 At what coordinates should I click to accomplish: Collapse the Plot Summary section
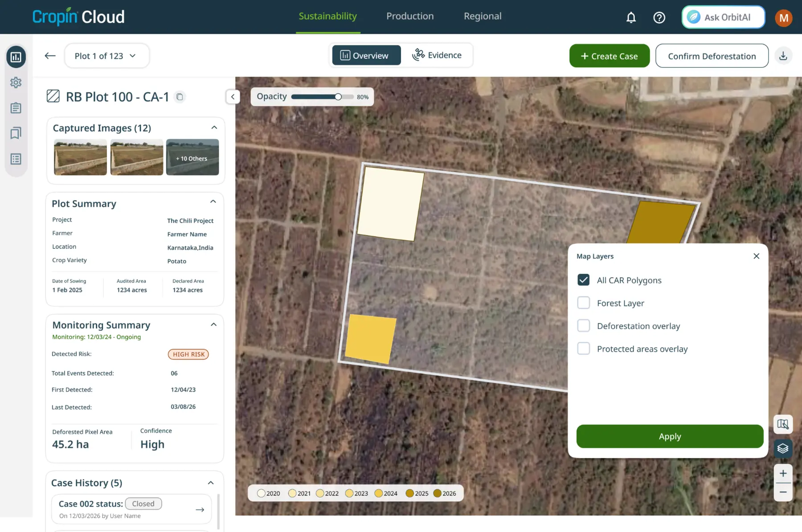213,202
